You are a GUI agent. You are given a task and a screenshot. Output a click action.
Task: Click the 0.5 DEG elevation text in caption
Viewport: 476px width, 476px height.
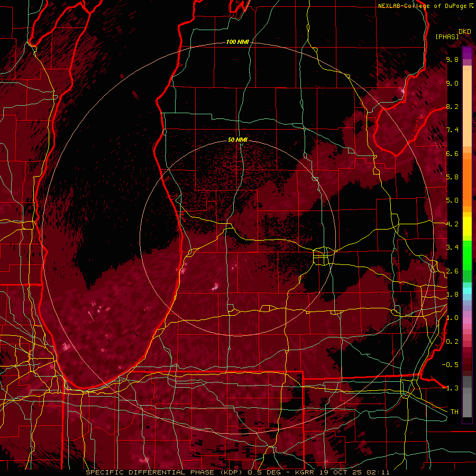click(x=264, y=472)
